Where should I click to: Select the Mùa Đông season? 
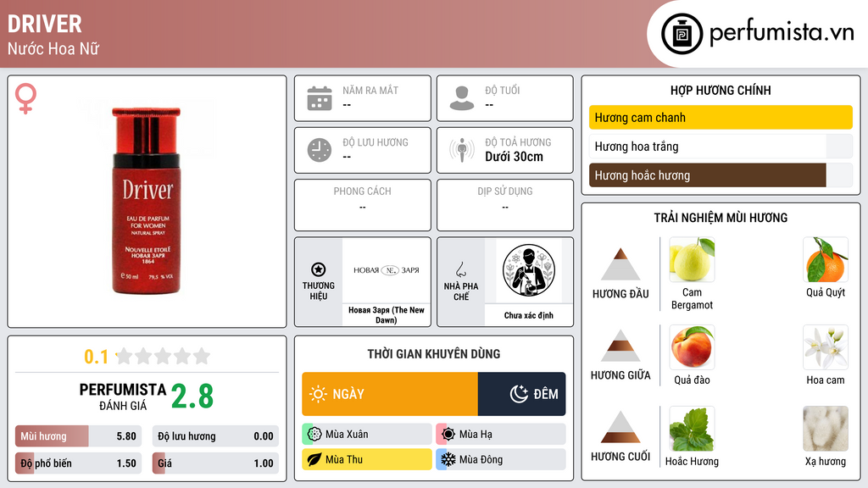501,459
